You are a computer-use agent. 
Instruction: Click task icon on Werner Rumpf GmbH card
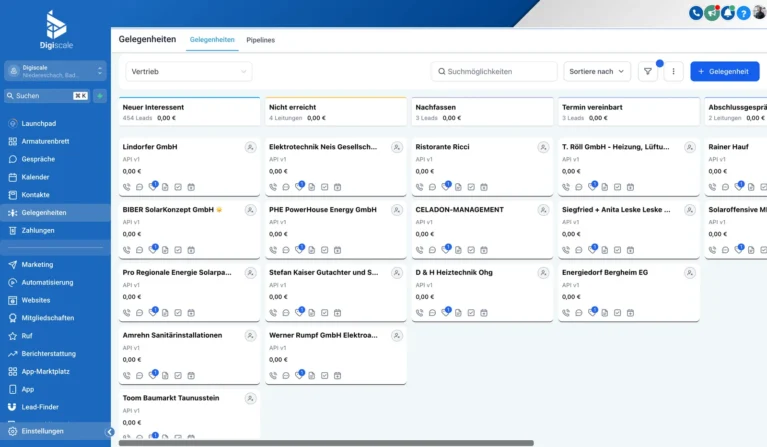click(324, 376)
